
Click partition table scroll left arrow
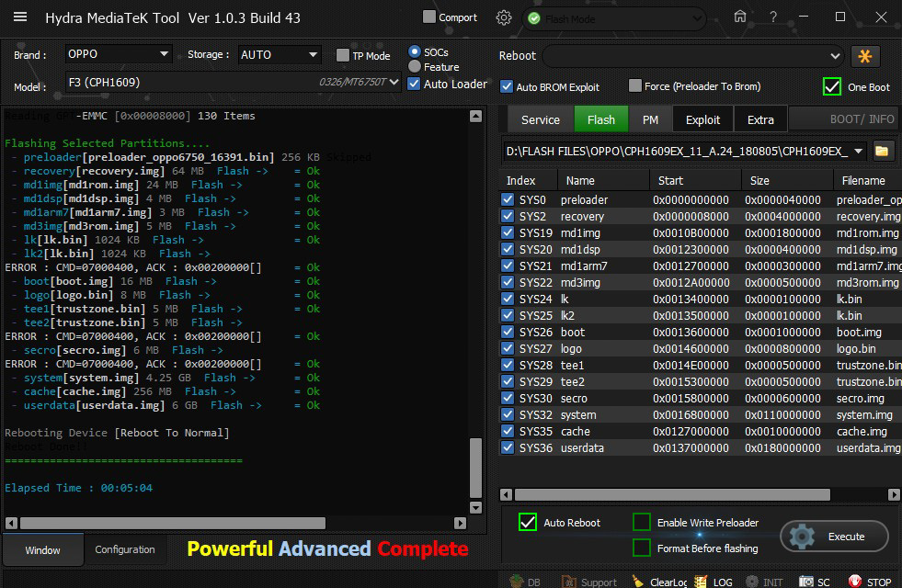pos(507,494)
